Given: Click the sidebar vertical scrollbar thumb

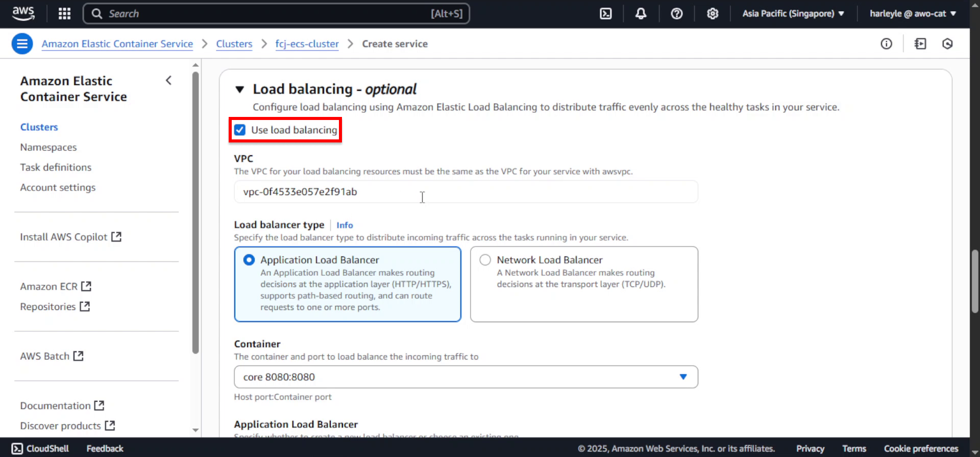Looking at the screenshot, I should (195, 213).
